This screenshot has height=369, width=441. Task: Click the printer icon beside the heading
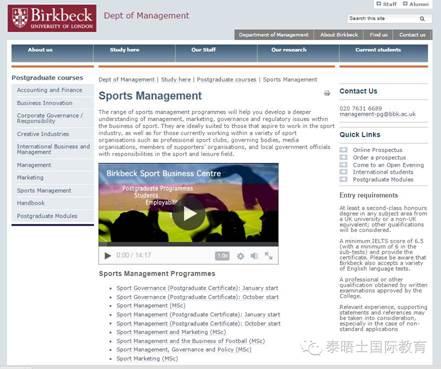(327, 93)
